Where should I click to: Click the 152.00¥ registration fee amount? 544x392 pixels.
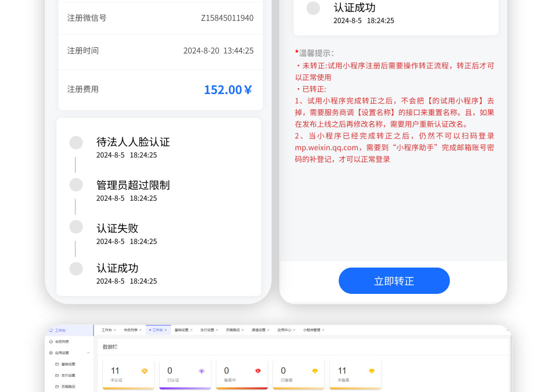228,90
